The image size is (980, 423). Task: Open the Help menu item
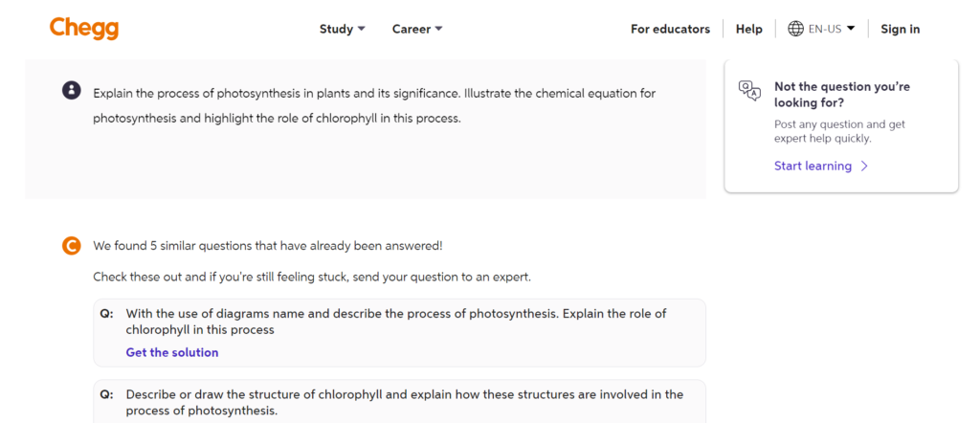tap(748, 29)
